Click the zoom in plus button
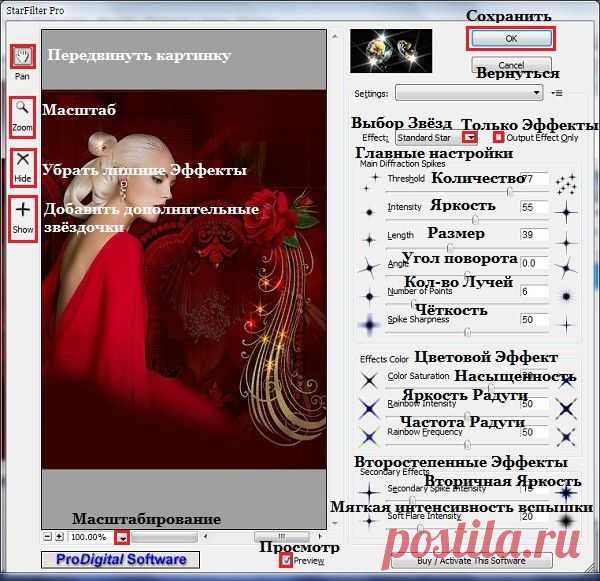 tap(59, 537)
